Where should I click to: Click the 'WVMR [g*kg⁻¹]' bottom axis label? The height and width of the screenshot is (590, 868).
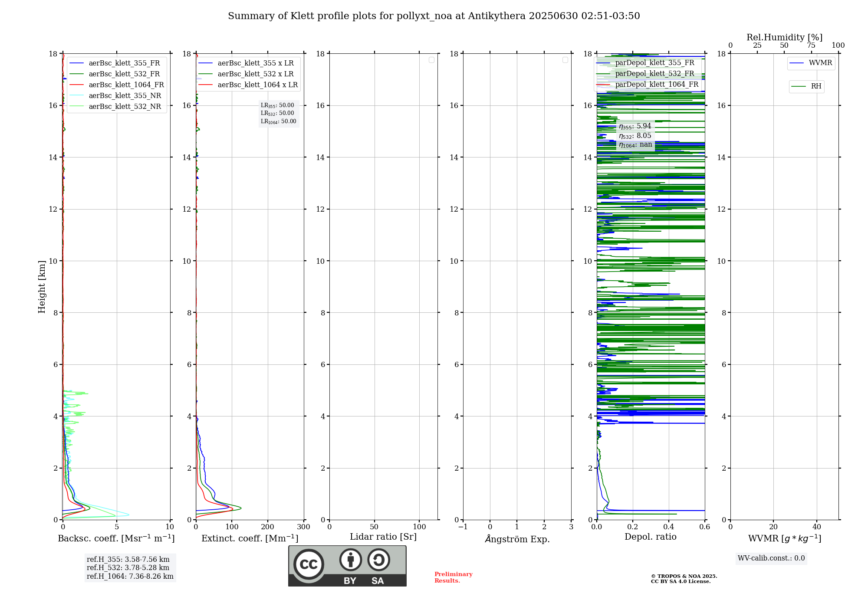785,538
